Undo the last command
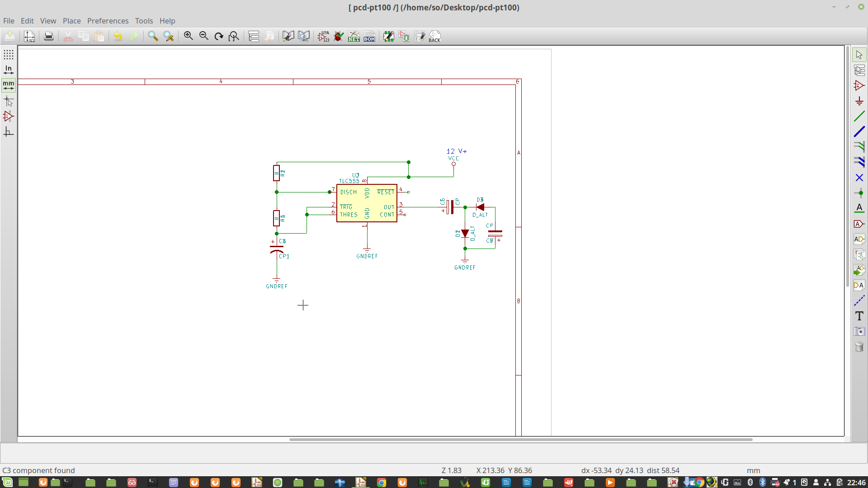This screenshot has width=868, height=488. [x=118, y=37]
